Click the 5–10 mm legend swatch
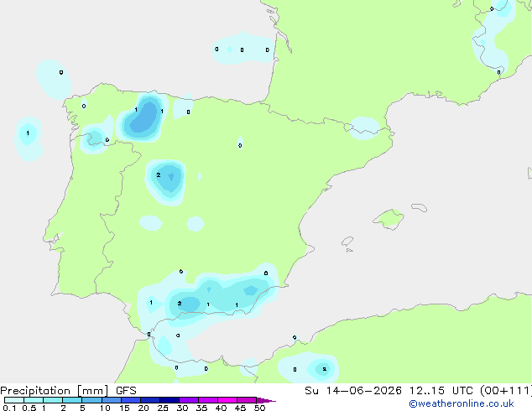 coord(91,400)
